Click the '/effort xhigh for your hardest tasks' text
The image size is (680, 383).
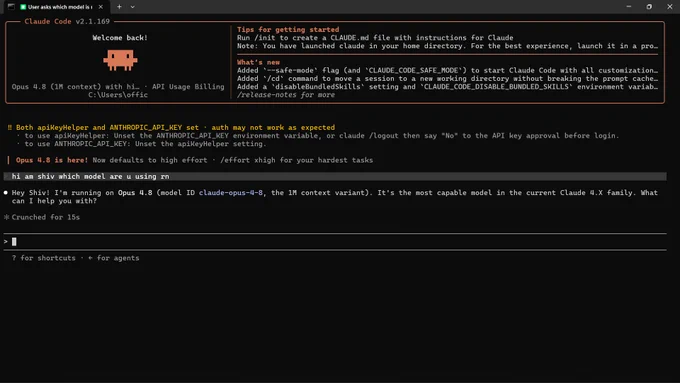point(297,160)
